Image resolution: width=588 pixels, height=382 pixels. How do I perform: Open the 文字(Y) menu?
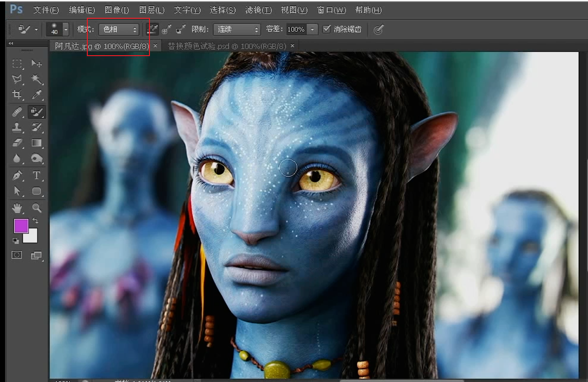pyautogui.click(x=187, y=10)
